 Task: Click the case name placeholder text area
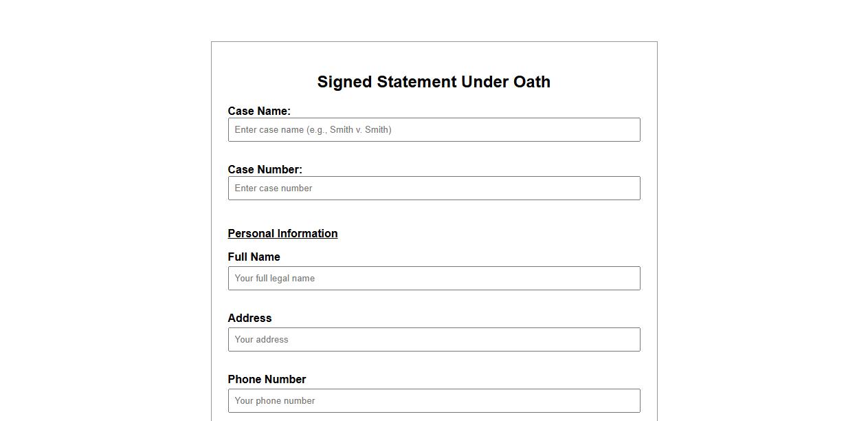pos(313,129)
